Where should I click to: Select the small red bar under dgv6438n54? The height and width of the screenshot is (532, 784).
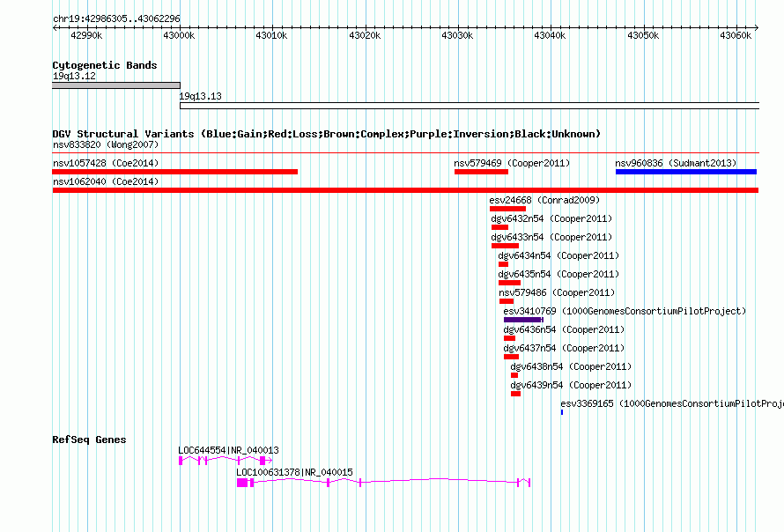pyautogui.click(x=514, y=375)
